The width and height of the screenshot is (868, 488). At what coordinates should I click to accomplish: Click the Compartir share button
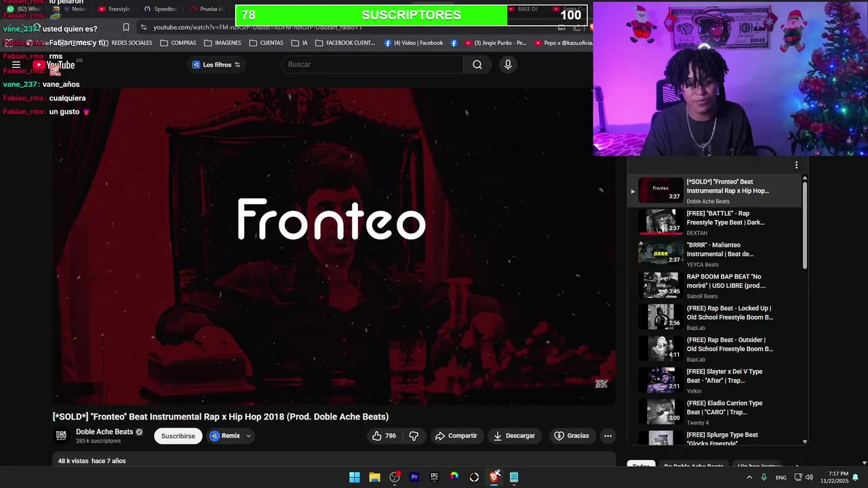456,436
